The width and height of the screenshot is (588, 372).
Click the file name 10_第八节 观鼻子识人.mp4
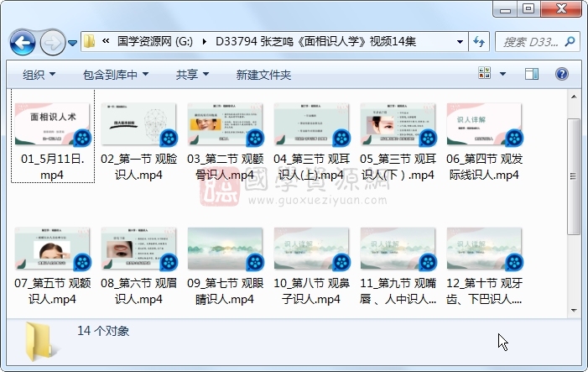311,291
